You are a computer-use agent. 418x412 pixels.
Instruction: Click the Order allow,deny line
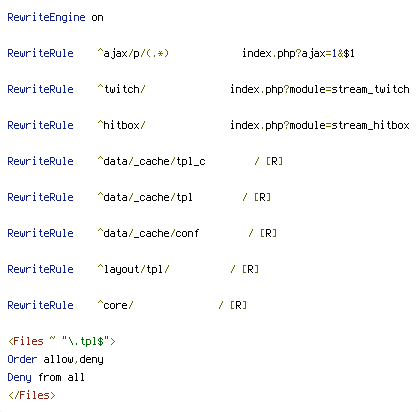tap(55, 359)
